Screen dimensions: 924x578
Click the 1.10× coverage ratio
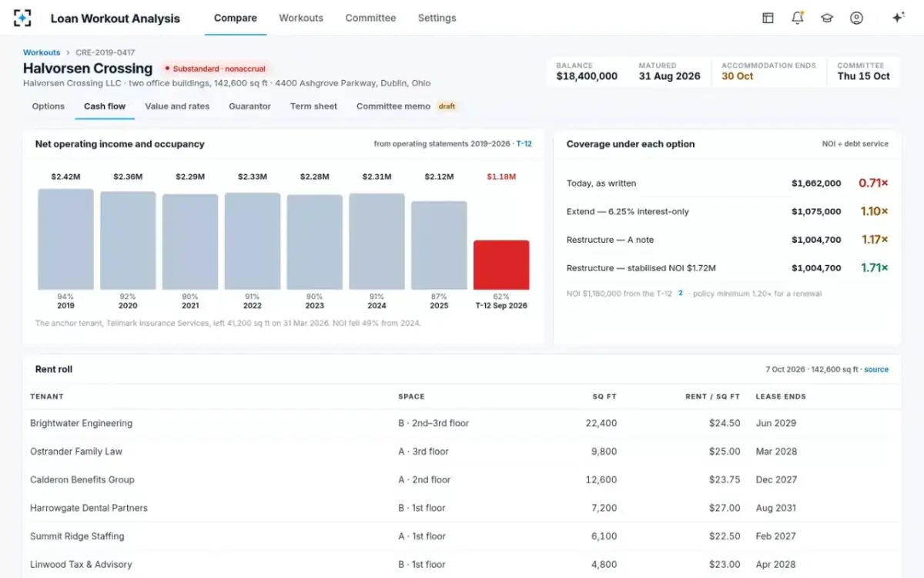[874, 211]
